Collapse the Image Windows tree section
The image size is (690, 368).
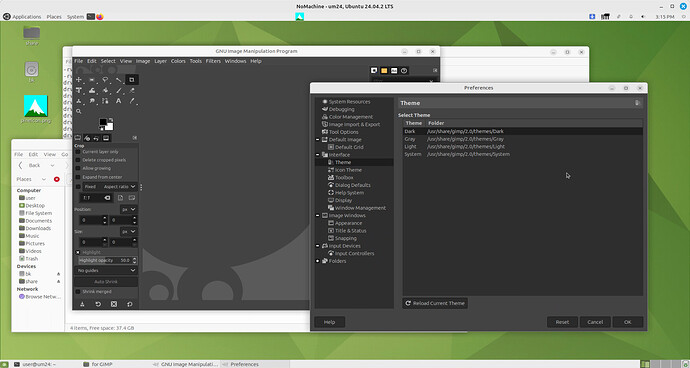click(x=318, y=216)
